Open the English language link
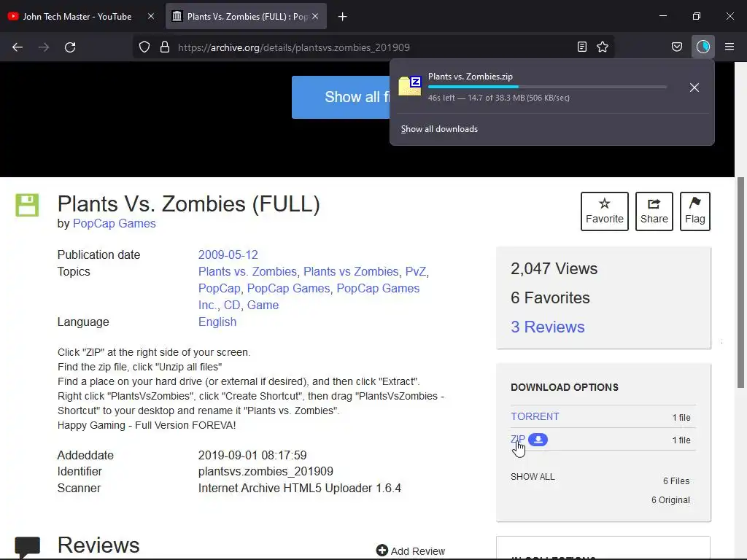The height and width of the screenshot is (560, 747). click(217, 322)
